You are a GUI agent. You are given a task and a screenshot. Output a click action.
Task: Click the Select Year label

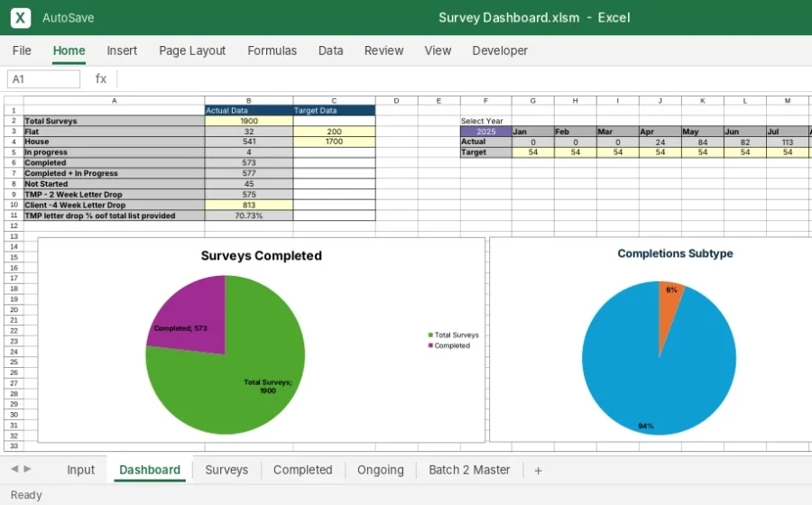(x=482, y=121)
